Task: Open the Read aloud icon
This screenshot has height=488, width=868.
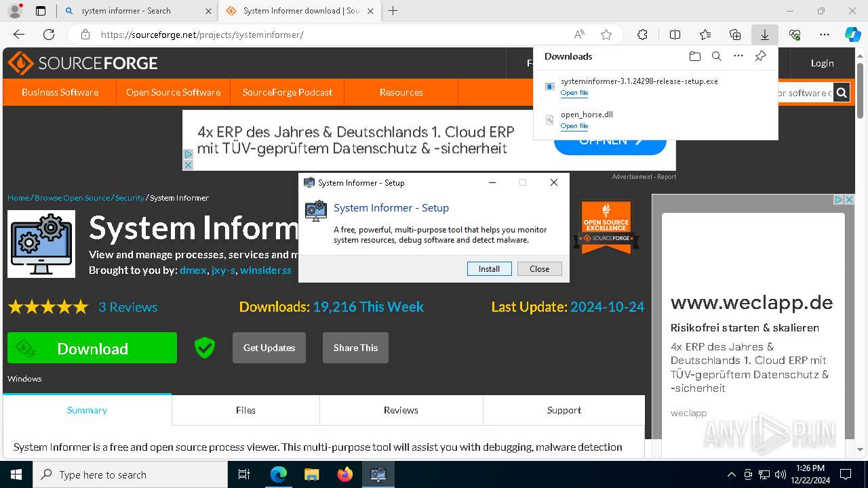Action: coord(579,35)
